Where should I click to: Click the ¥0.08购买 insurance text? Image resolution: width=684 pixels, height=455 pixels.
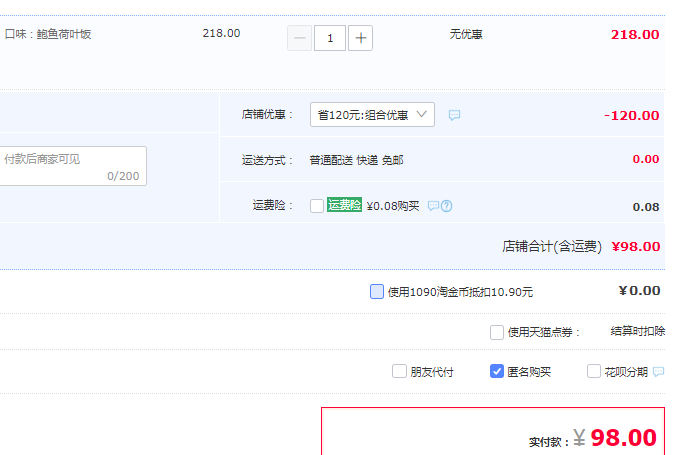pos(393,206)
